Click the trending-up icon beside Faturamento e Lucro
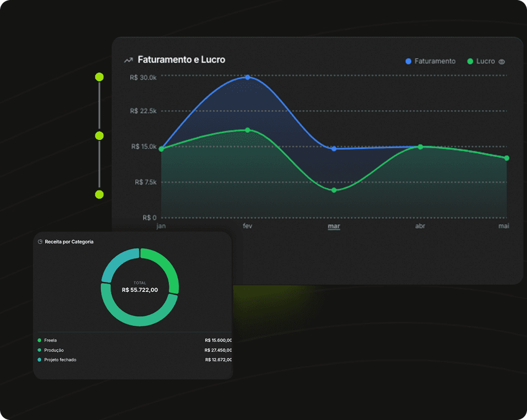Image resolution: width=527 pixels, height=420 pixels. click(128, 60)
